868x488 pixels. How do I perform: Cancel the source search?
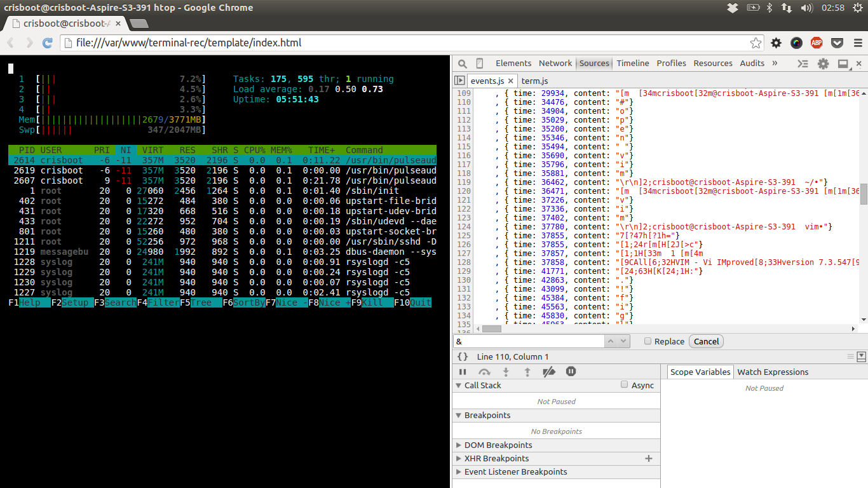coord(706,341)
